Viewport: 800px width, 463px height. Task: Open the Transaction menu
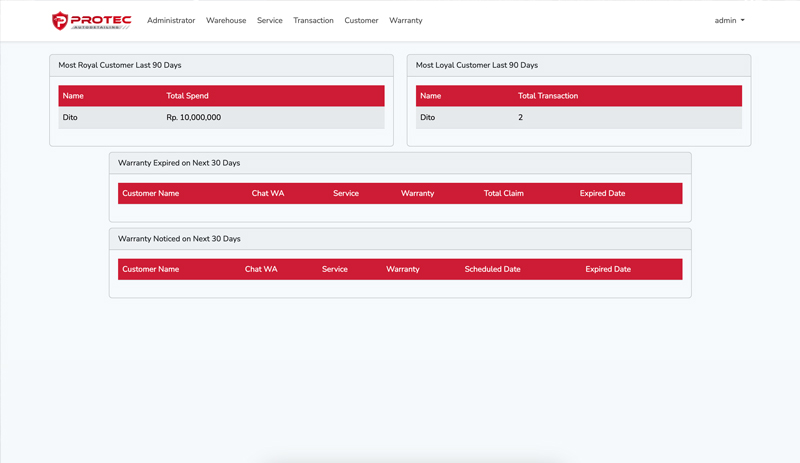click(313, 20)
